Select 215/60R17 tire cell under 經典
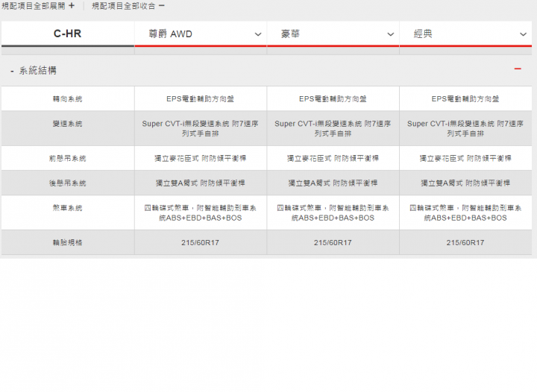The height and width of the screenshot is (392, 537). coord(465,242)
